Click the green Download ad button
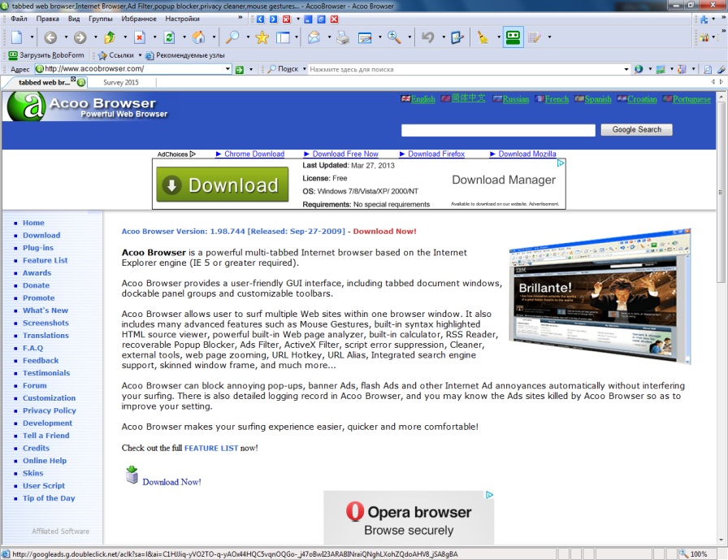 (x=223, y=184)
